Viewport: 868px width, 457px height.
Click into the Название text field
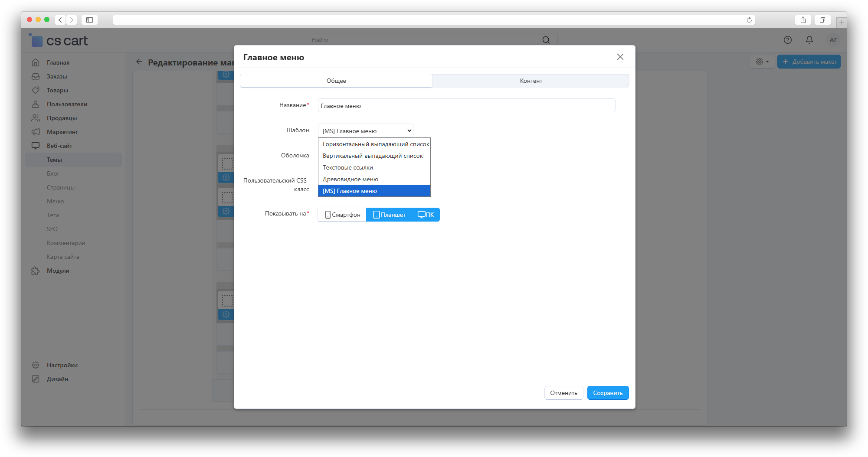466,106
